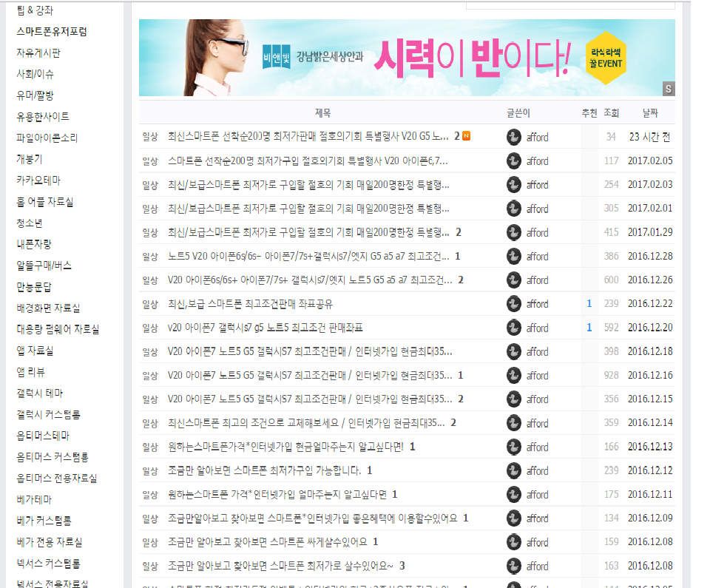The height and width of the screenshot is (588, 710).
Task: Open 자유게시판 in the sidebar
Action: click(x=38, y=53)
